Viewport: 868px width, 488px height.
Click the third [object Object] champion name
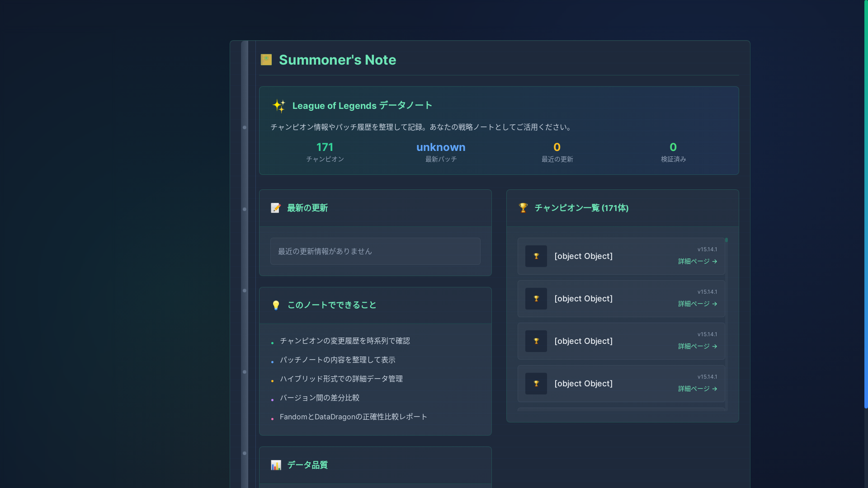tap(583, 341)
